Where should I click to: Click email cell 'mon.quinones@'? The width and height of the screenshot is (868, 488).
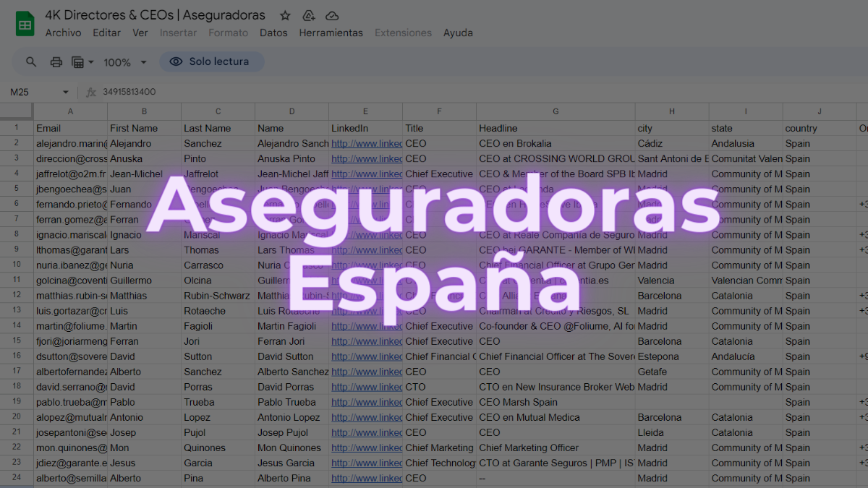[70, 448]
